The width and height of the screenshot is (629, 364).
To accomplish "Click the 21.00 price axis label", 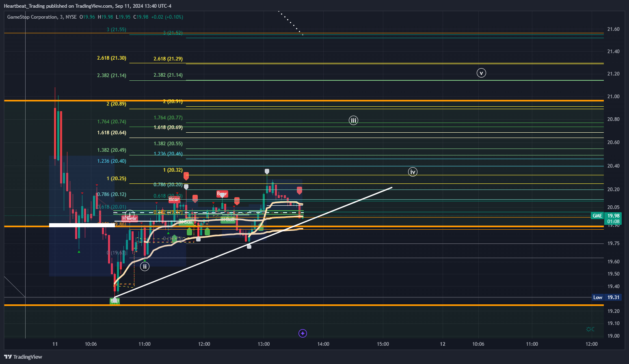I will [613, 97].
